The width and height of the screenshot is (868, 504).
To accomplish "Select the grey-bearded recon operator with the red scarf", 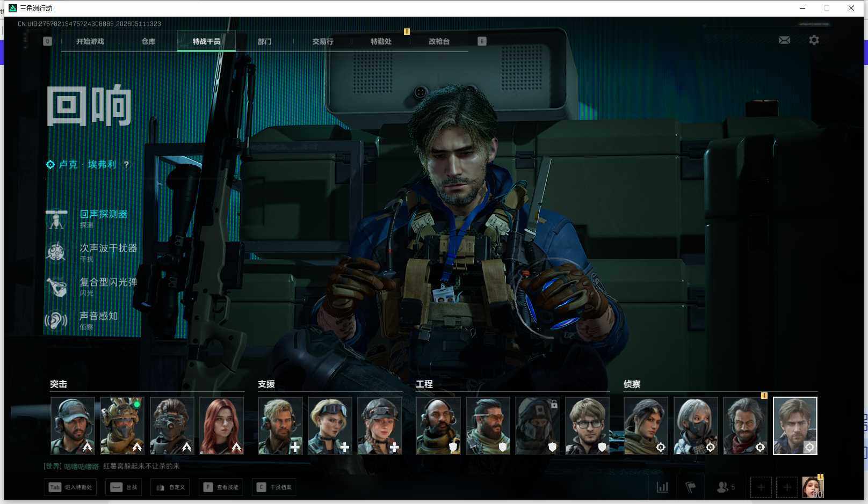I will 746,426.
